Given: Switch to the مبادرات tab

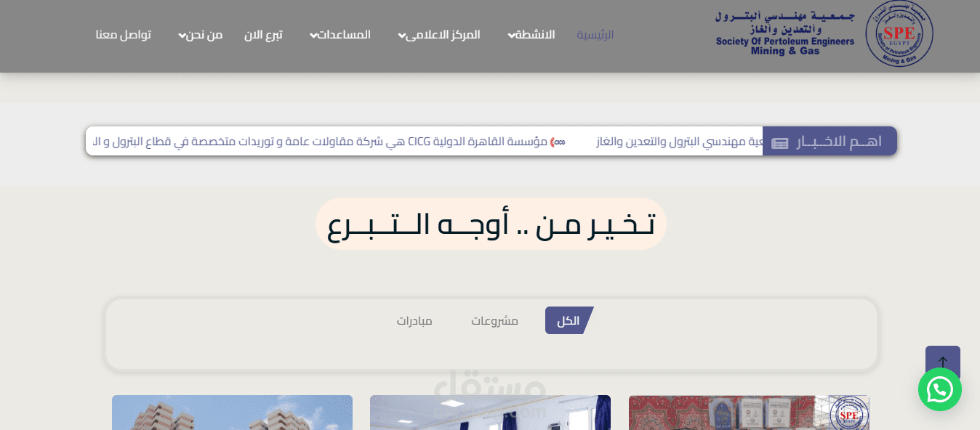Looking at the screenshot, I should click(414, 320).
